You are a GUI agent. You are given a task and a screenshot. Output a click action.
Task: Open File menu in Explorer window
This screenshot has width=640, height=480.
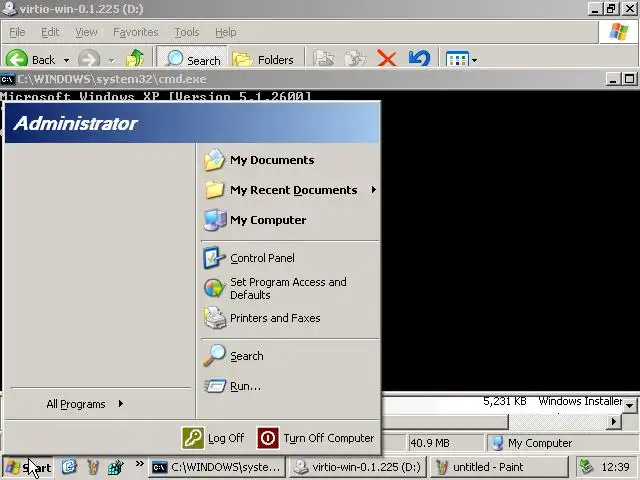(17, 32)
